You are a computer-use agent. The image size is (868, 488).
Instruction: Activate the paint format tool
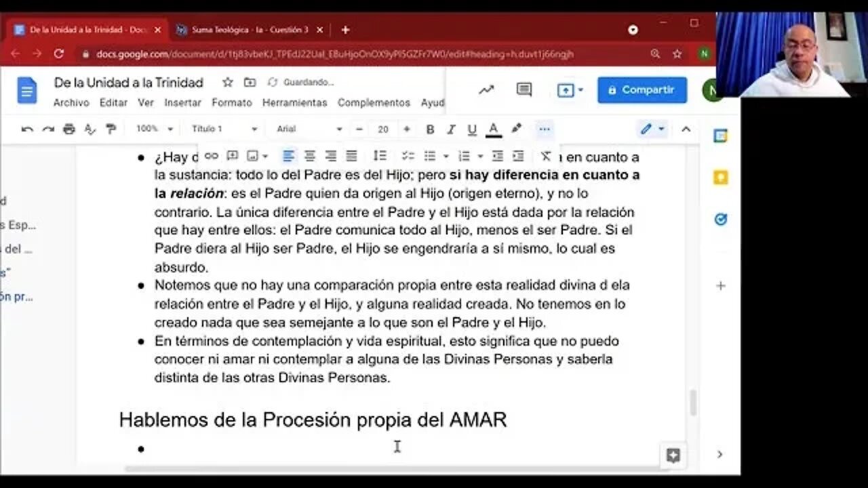[x=111, y=129]
